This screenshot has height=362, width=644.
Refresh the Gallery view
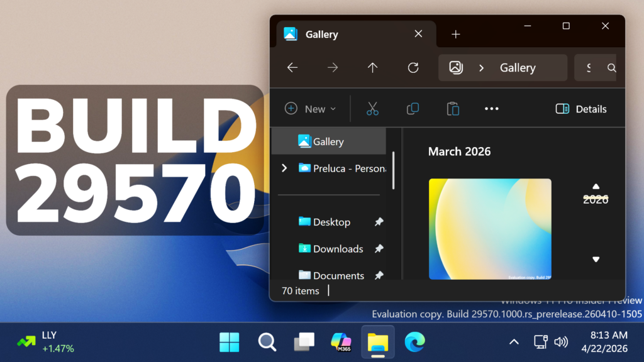click(413, 68)
